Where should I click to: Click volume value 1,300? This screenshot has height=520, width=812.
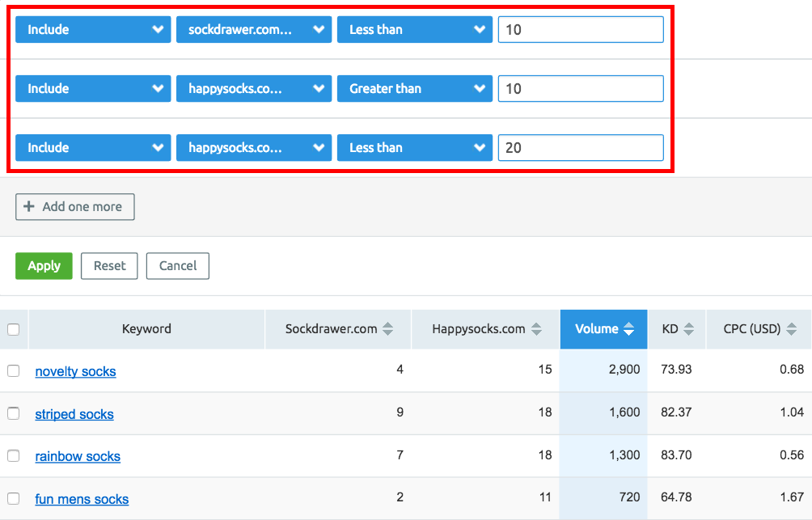(624, 454)
